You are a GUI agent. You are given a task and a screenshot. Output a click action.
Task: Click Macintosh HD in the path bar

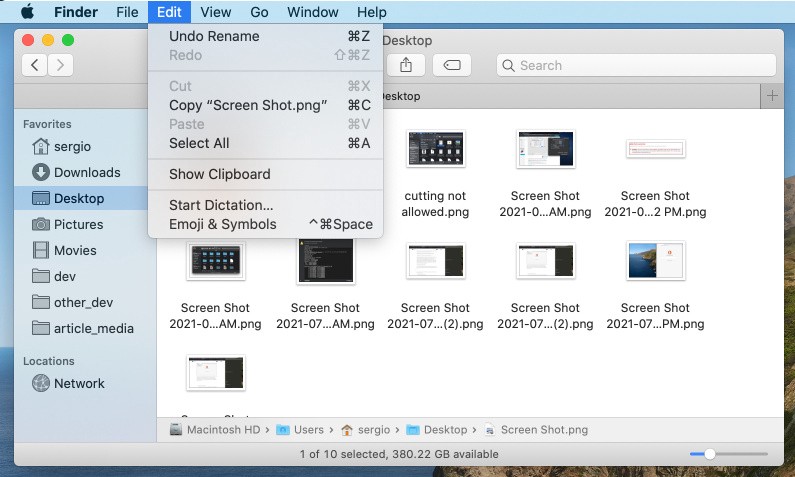(224, 430)
